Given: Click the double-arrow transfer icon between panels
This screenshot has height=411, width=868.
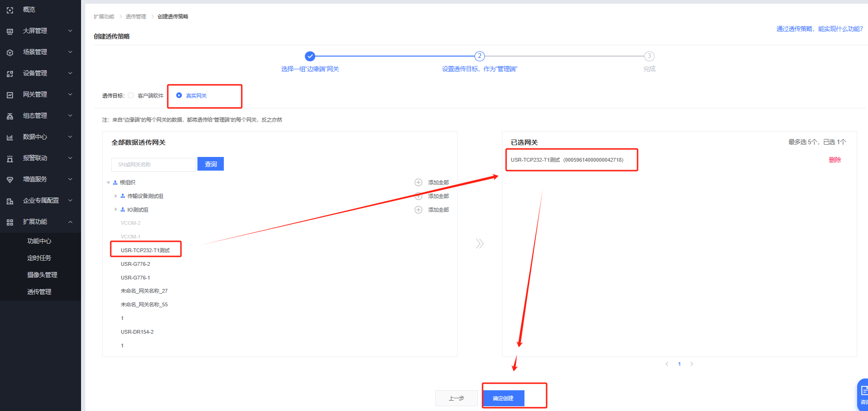Looking at the screenshot, I should pos(479,243).
